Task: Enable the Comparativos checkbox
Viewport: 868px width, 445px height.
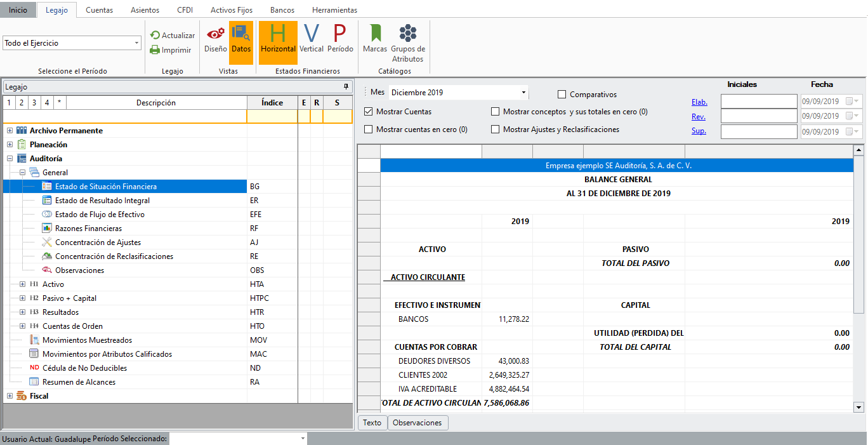Action: (562, 95)
